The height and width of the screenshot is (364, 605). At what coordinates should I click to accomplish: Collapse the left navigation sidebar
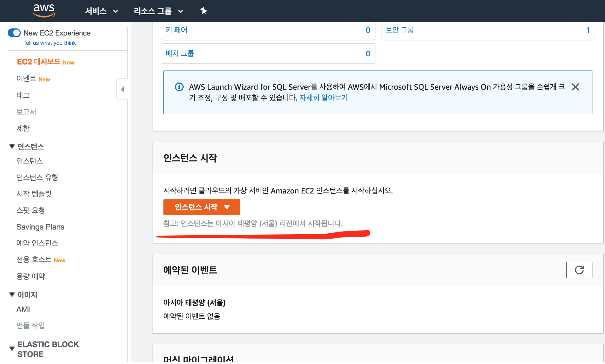pyautogui.click(x=122, y=89)
